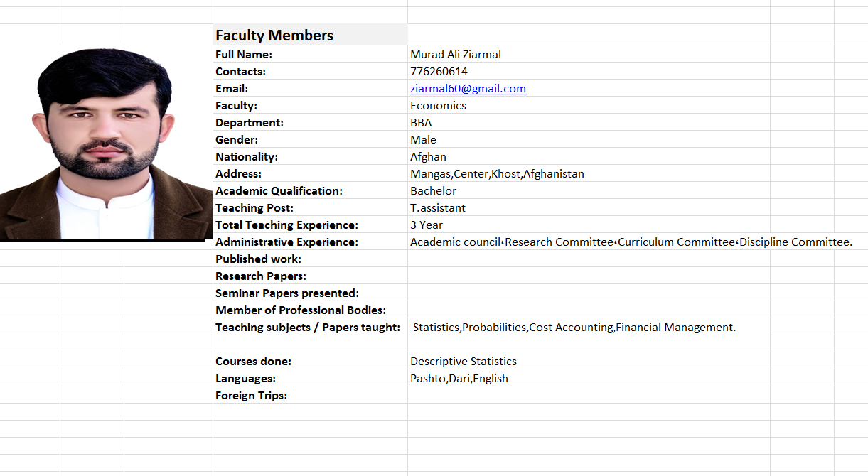Click the Academic Qualification: label

279,190
